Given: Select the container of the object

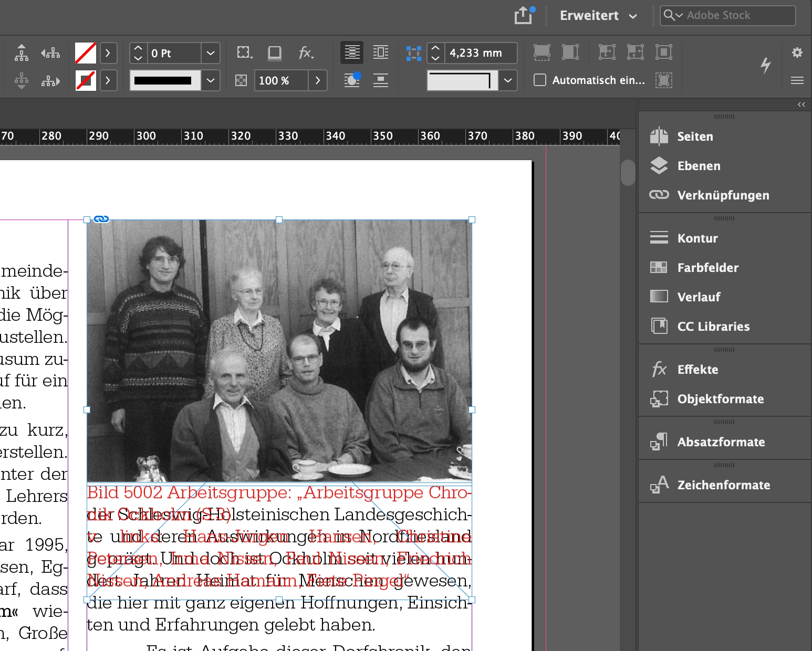Looking at the screenshot, I should click(22, 52).
